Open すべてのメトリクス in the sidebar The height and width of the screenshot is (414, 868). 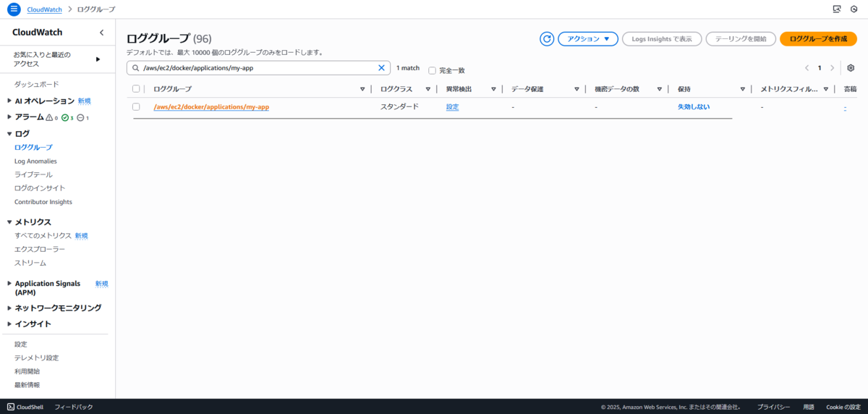click(43, 236)
